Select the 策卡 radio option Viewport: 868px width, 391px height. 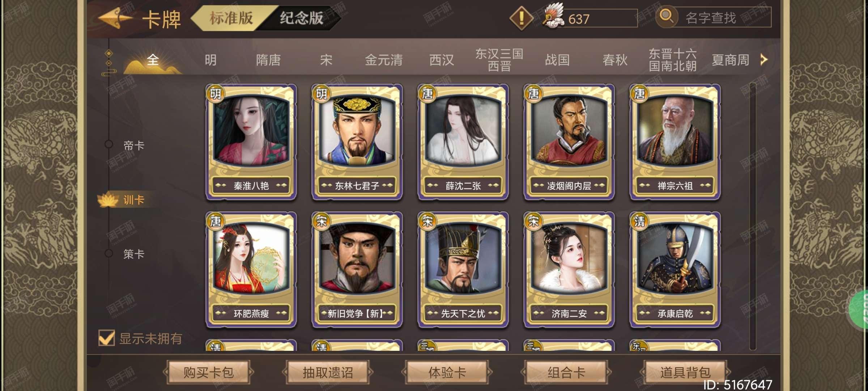click(109, 253)
